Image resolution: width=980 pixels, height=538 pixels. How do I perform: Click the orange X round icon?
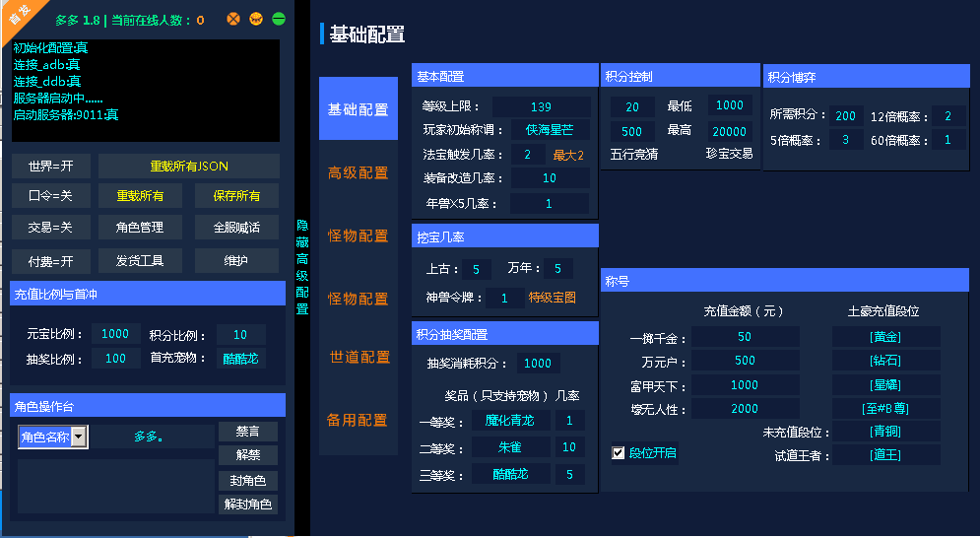[233, 19]
